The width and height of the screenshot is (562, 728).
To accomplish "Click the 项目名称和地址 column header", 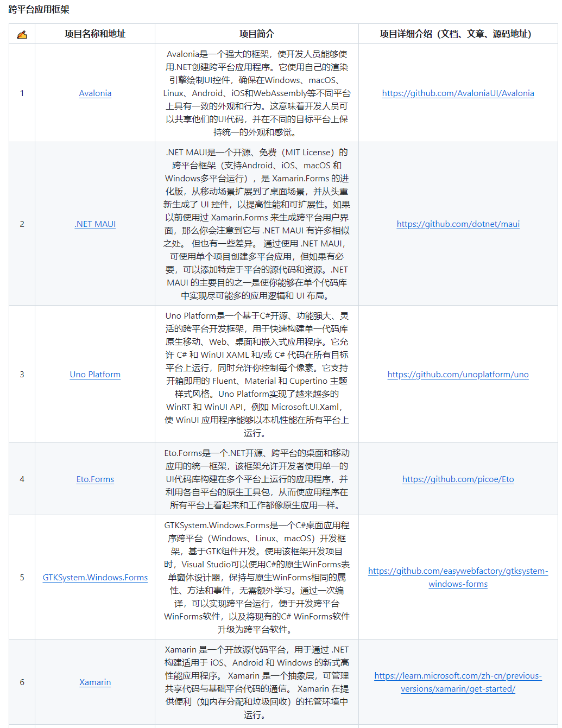I will point(95,34).
